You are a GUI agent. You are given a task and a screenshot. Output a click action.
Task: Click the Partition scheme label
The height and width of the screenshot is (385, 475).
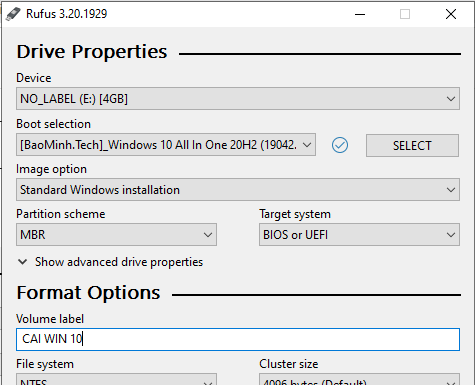[x=61, y=214]
